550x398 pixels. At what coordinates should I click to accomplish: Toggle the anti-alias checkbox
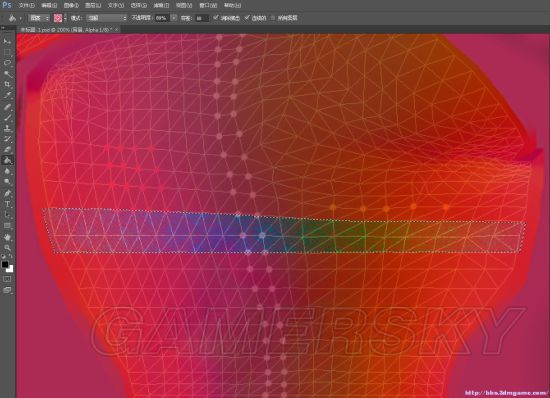coord(216,18)
